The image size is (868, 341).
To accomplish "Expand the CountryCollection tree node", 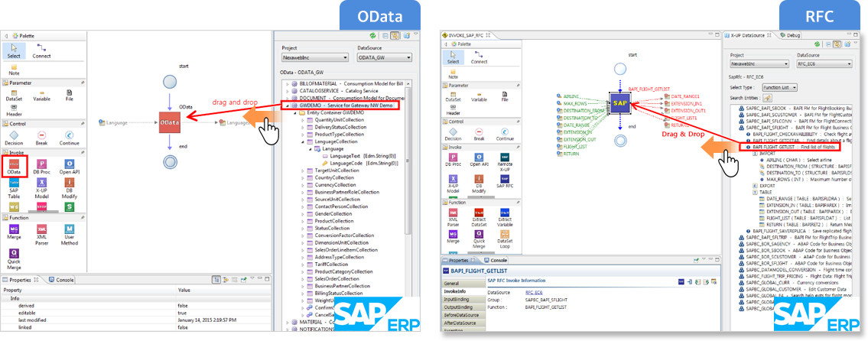I will (x=302, y=177).
